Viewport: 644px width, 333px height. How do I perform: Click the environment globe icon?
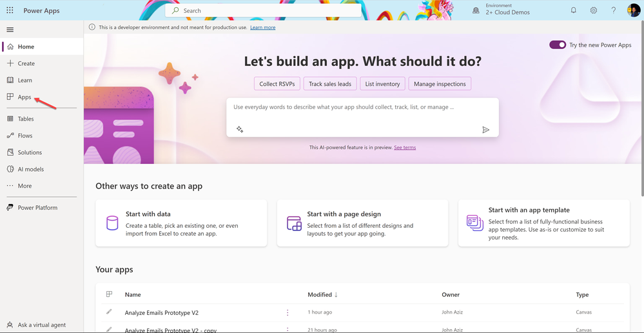click(x=476, y=11)
